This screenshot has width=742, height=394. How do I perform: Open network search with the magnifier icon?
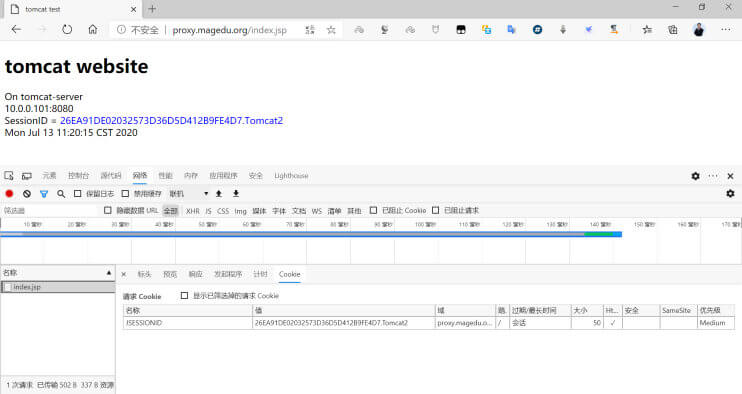(61, 193)
